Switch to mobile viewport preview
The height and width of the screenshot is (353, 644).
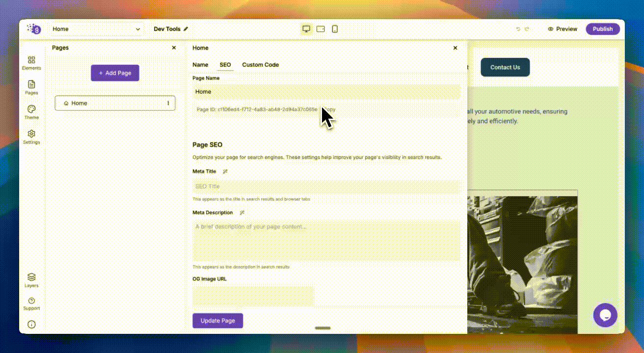[x=335, y=29]
